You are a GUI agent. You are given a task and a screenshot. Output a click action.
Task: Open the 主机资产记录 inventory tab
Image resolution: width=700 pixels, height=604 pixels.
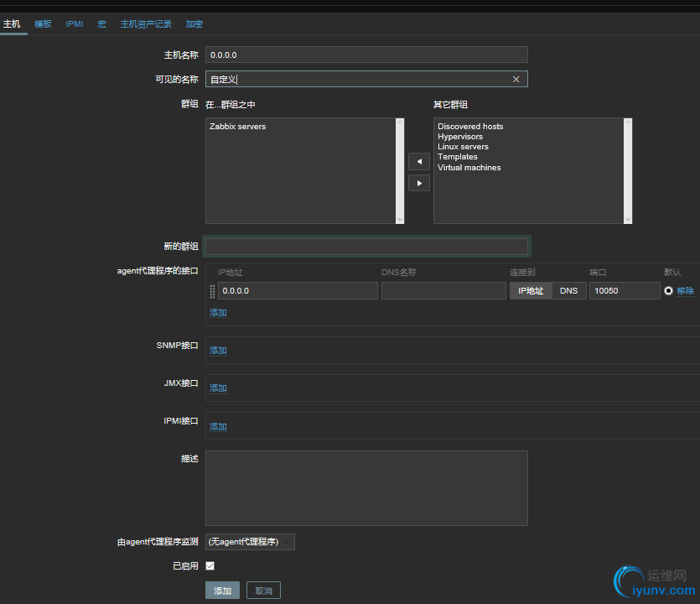point(146,24)
